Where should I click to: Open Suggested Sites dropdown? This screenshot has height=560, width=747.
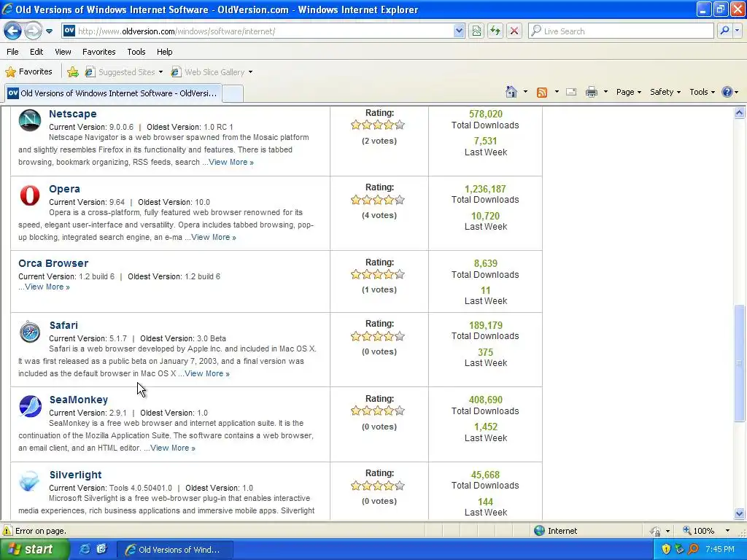[x=124, y=72]
